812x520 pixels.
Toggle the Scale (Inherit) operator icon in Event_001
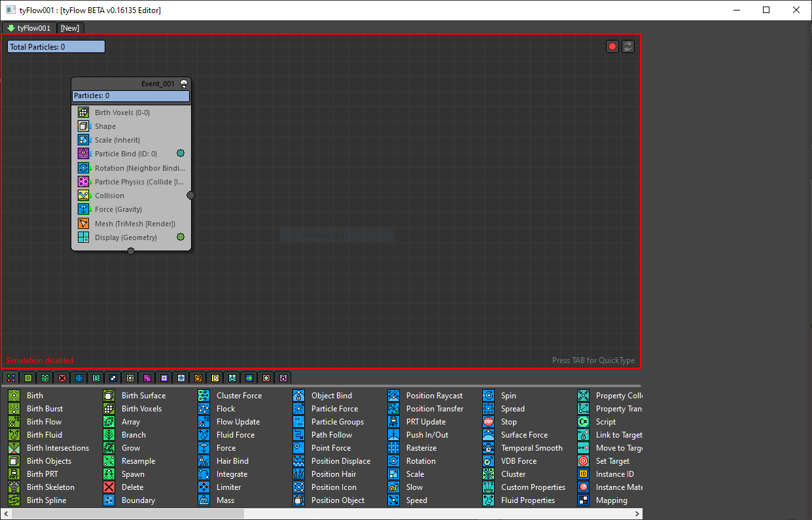[83, 140]
